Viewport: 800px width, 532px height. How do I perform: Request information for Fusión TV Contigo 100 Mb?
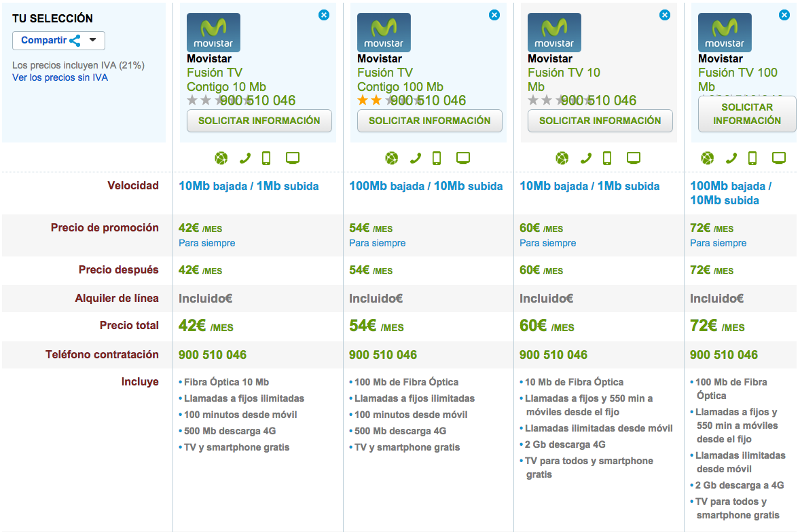coord(430,121)
